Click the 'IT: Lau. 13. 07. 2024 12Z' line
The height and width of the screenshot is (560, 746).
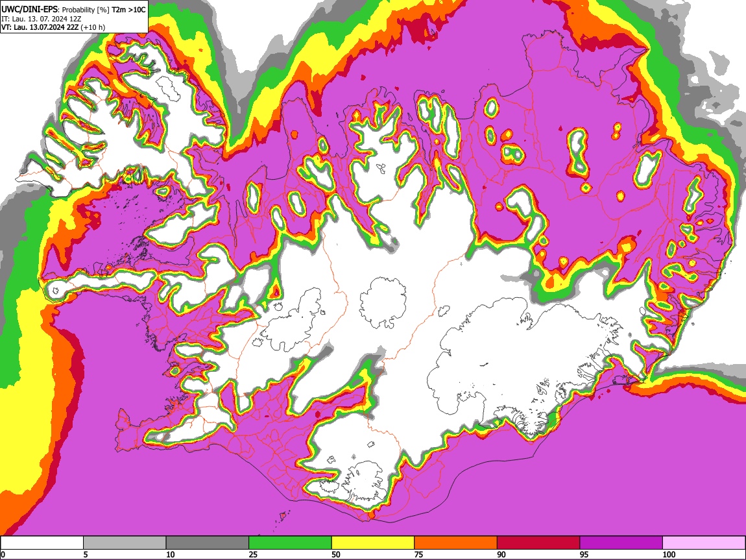click(x=42, y=19)
